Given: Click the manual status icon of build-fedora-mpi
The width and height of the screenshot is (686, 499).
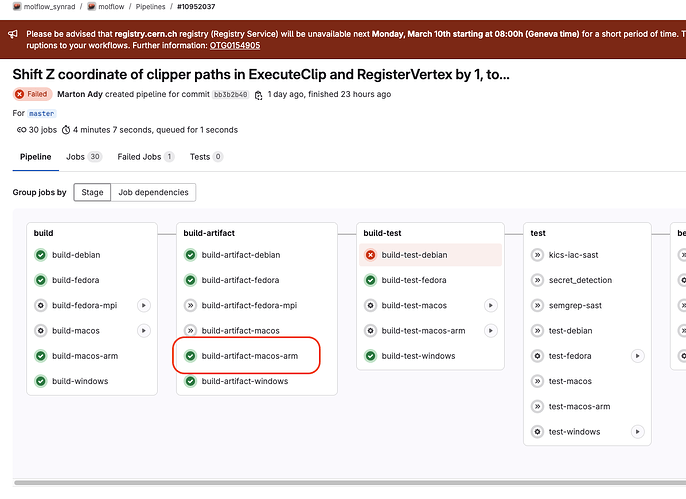Looking at the screenshot, I should click(x=41, y=305).
